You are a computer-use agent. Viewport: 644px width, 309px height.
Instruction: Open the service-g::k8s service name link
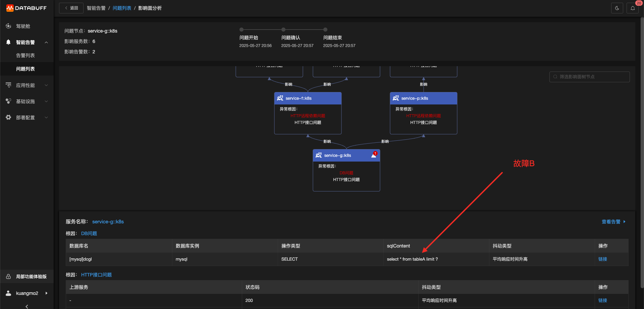coord(108,222)
